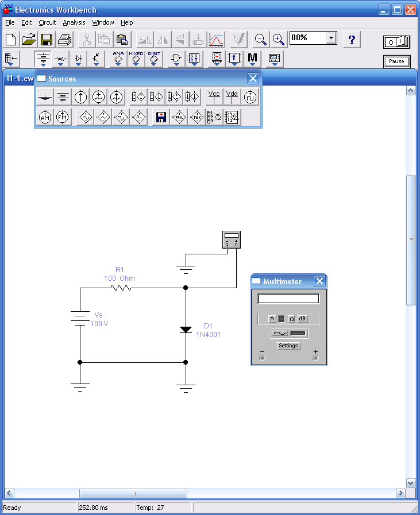Open the Analysis graphs display icon

216,40
